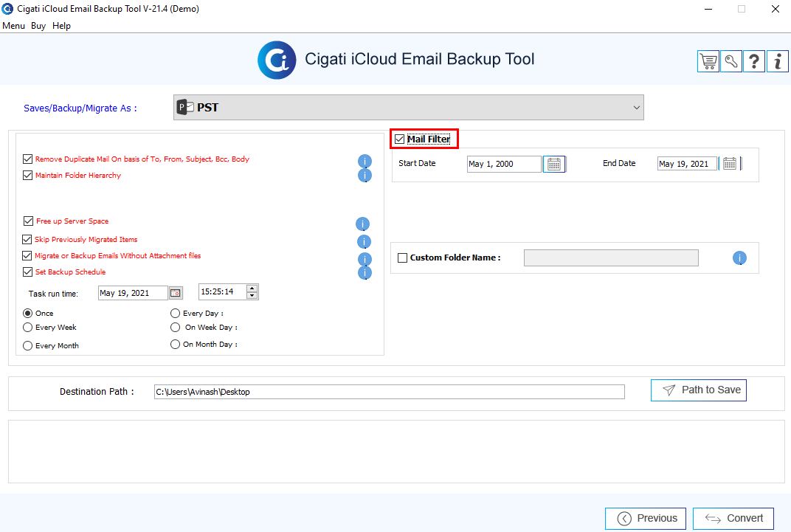Select the Once radio button
This screenshot has height=532, width=791.
click(28, 313)
